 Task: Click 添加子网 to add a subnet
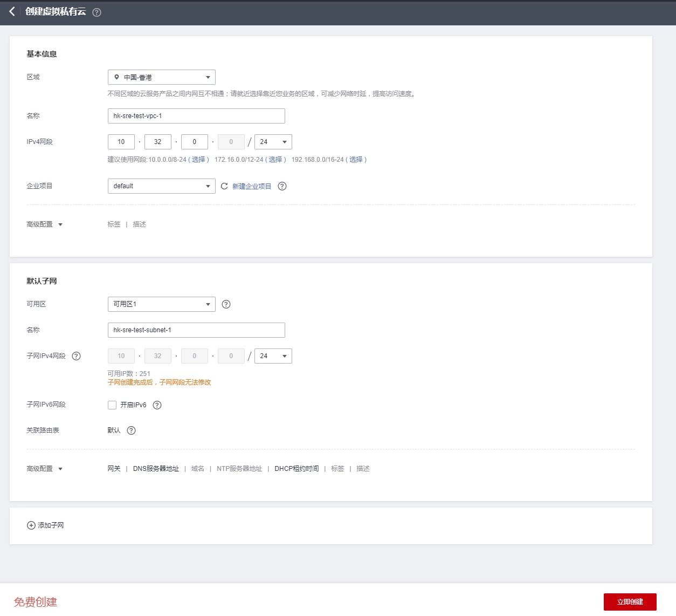51,525
